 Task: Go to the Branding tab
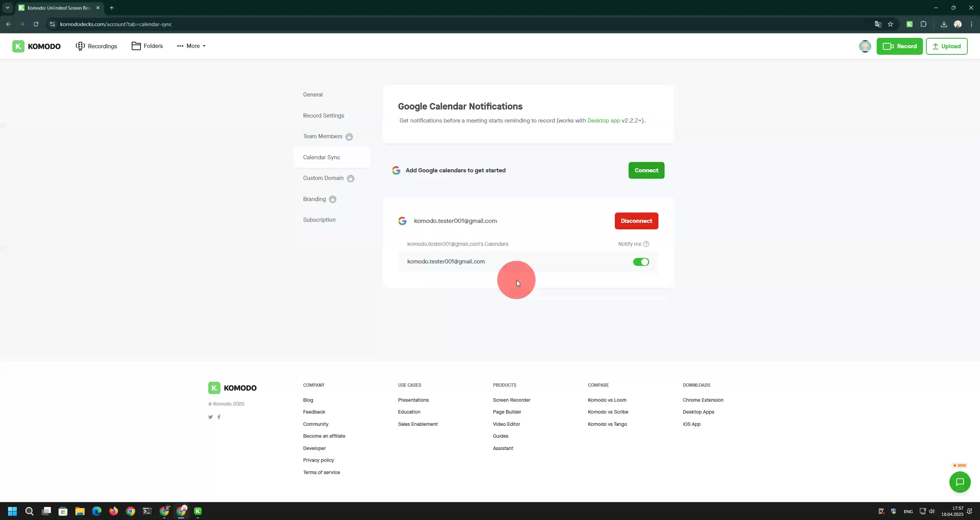tap(314, 199)
